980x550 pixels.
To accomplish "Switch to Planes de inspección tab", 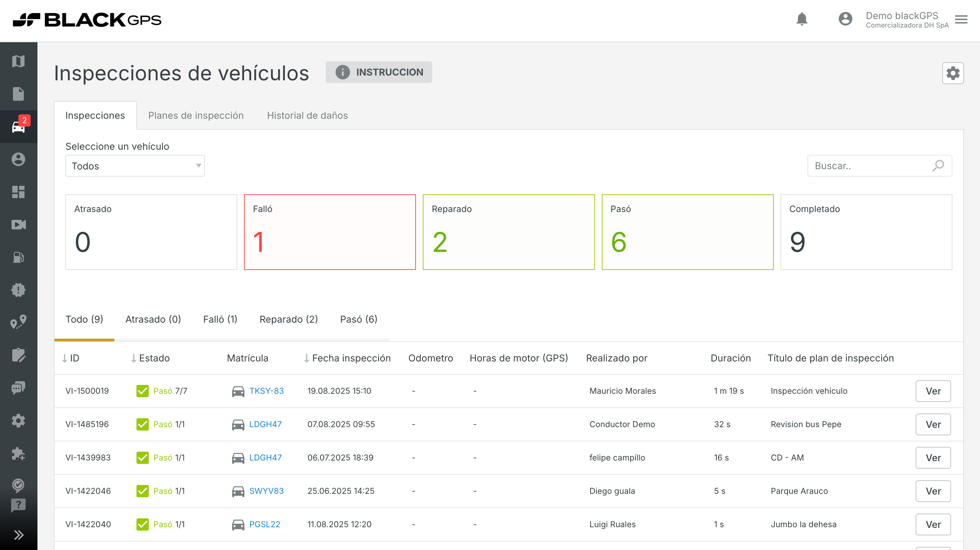I will tap(196, 115).
